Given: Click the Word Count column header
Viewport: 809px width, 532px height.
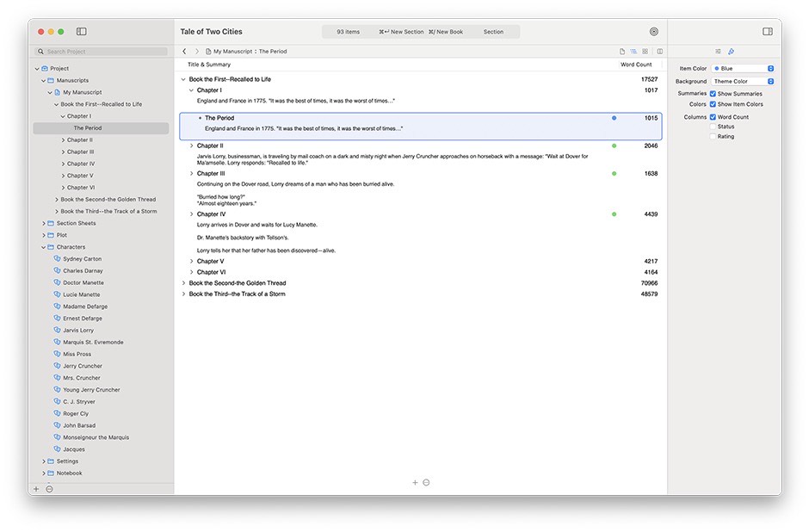Looking at the screenshot, I should (x=636, y=65).
